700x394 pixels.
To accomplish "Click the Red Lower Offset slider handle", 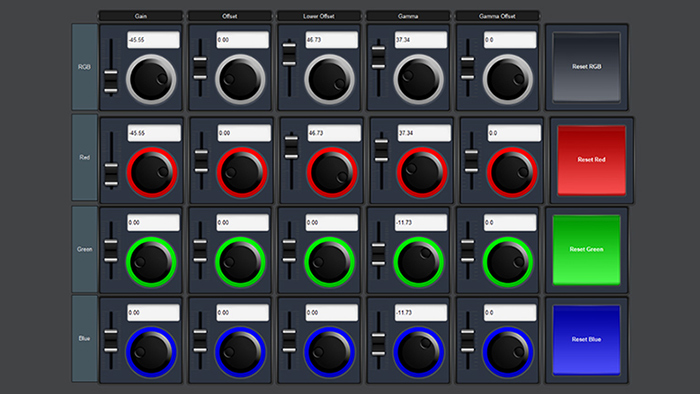I will click(x=292, y=147).
